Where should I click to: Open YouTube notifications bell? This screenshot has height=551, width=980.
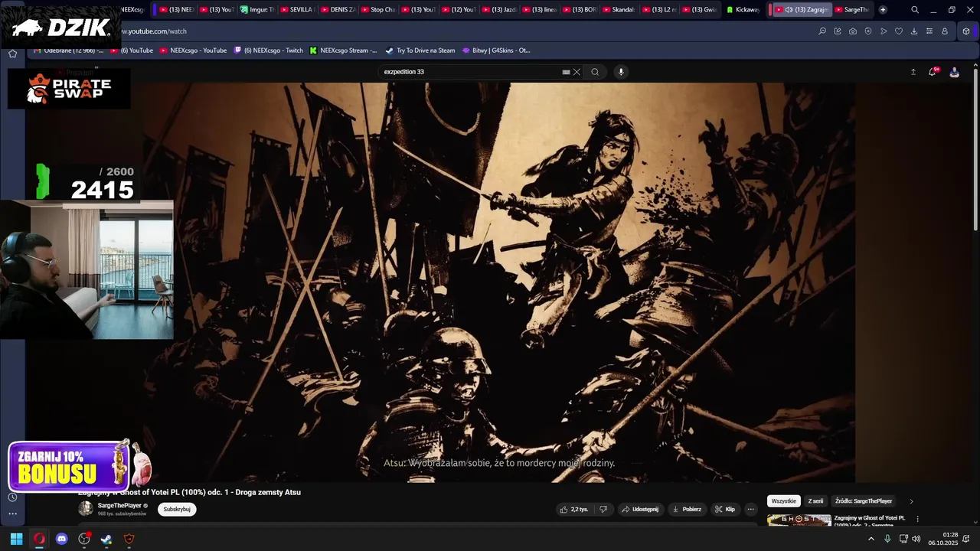tap(933, 72)
